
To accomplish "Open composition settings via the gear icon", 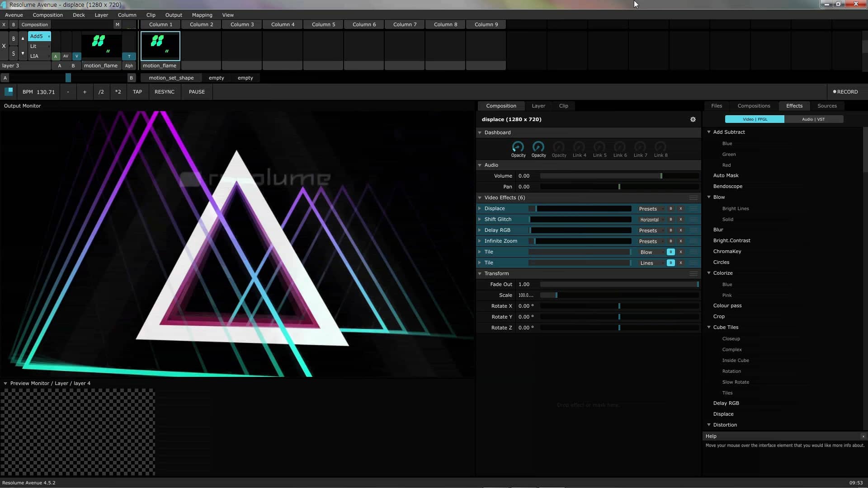I will tap(693, 119).
